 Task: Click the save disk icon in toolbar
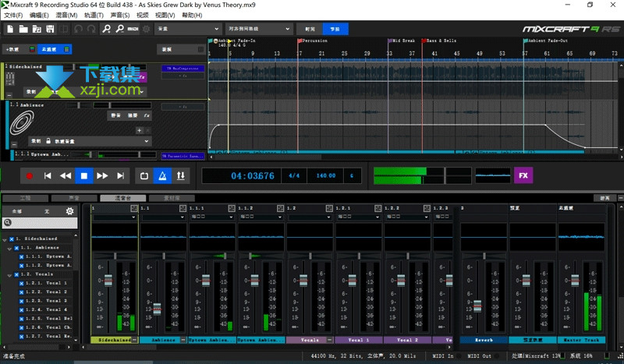coord(50,29)
